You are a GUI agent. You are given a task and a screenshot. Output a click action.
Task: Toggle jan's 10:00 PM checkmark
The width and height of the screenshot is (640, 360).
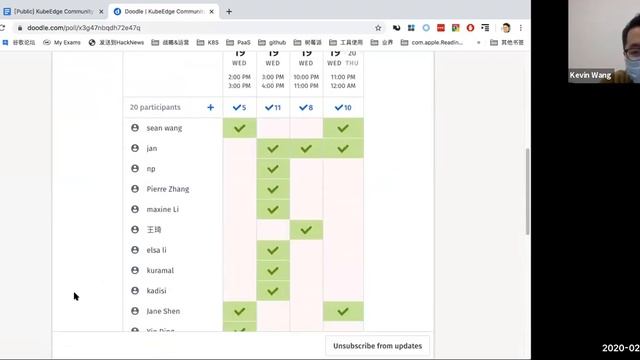pos(306,149)
